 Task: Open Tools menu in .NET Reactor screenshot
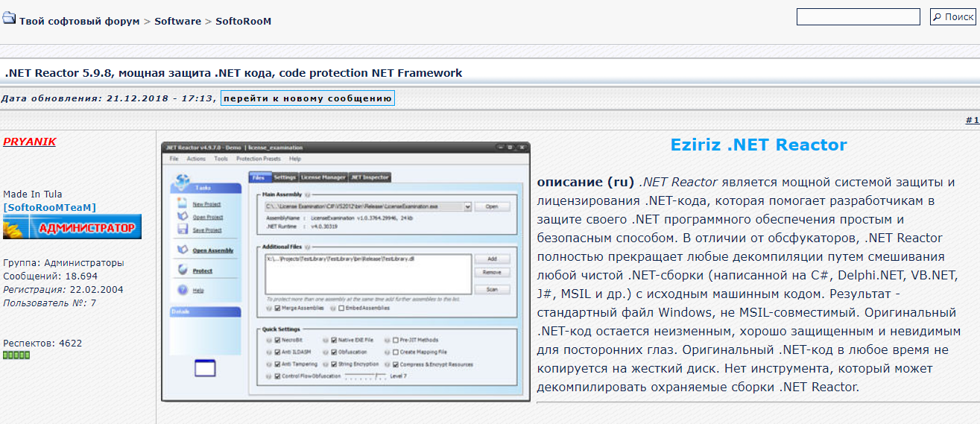tap(221, 159)
